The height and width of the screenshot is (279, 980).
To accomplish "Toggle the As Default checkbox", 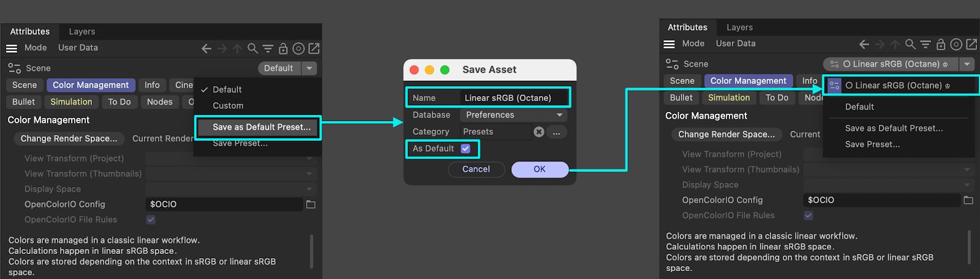I will tap(466, 149).
